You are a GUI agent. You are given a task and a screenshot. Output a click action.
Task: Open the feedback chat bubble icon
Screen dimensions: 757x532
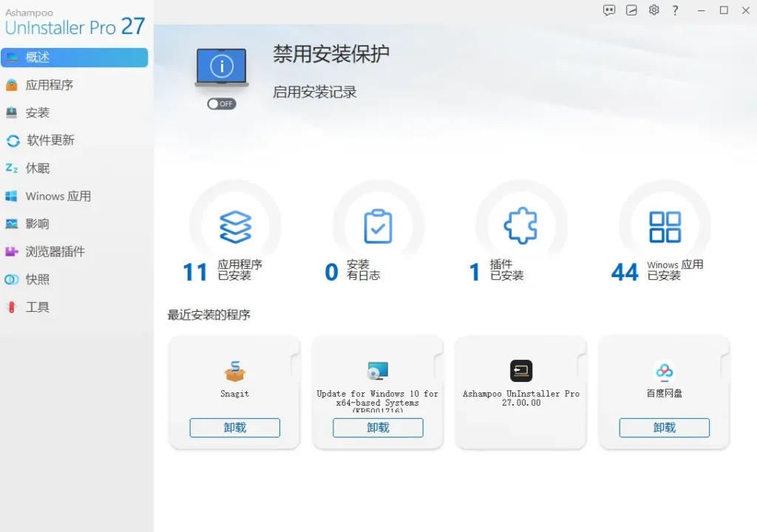click(609, 10)
